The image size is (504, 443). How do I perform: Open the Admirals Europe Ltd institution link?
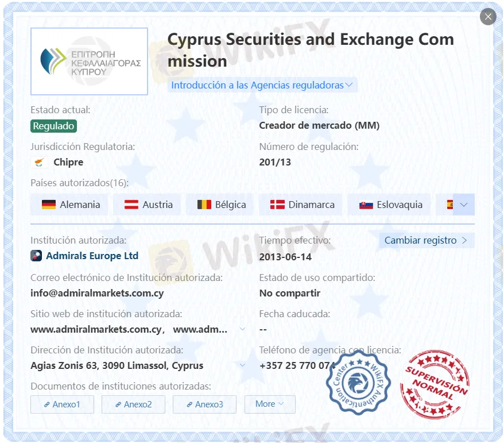click(92, 256)
